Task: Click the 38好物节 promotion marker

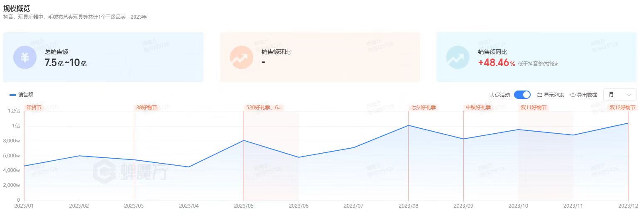Action: (147, 108)
